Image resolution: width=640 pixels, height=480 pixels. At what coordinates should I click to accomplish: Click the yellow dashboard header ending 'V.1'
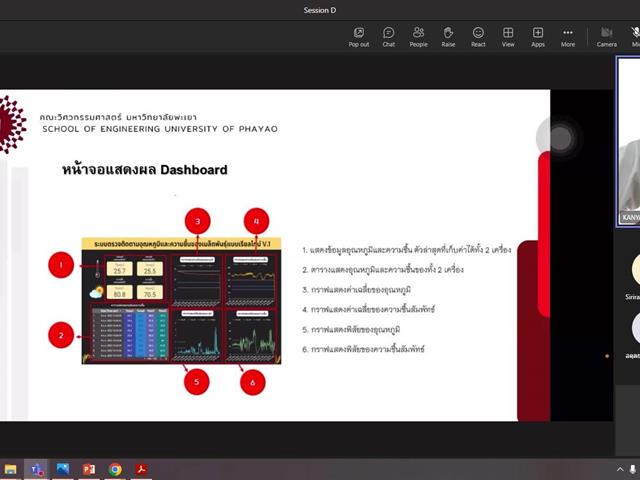click(181, 244)
